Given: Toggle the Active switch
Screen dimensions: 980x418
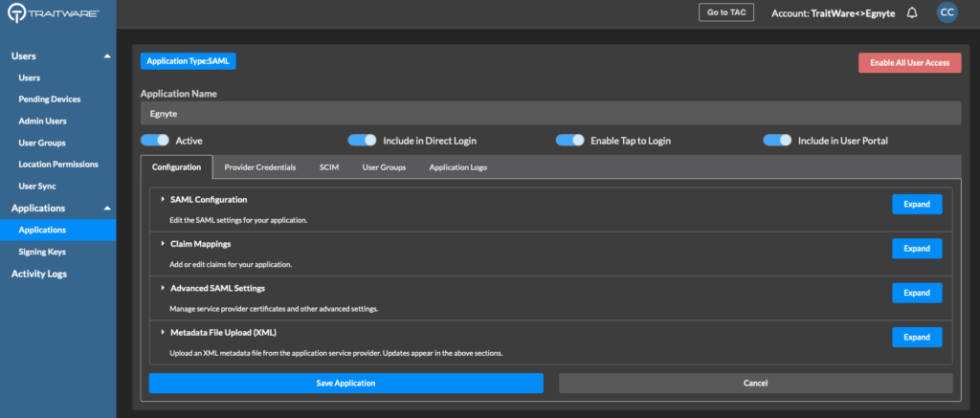Looking at the screenshot, I should click(155, 141).
